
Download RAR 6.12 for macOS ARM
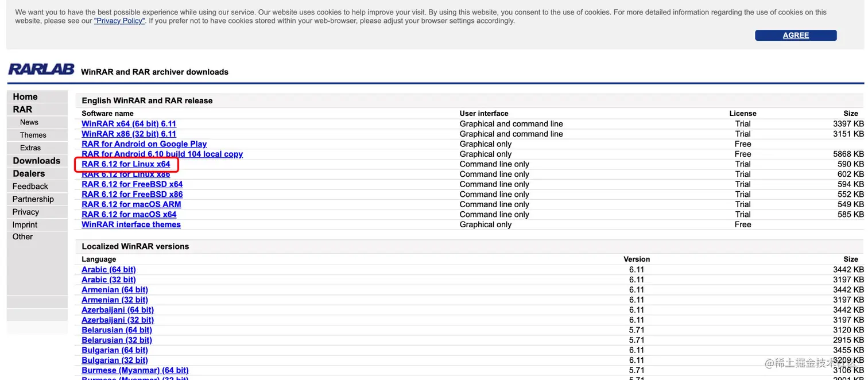click(x=131, y=204)
